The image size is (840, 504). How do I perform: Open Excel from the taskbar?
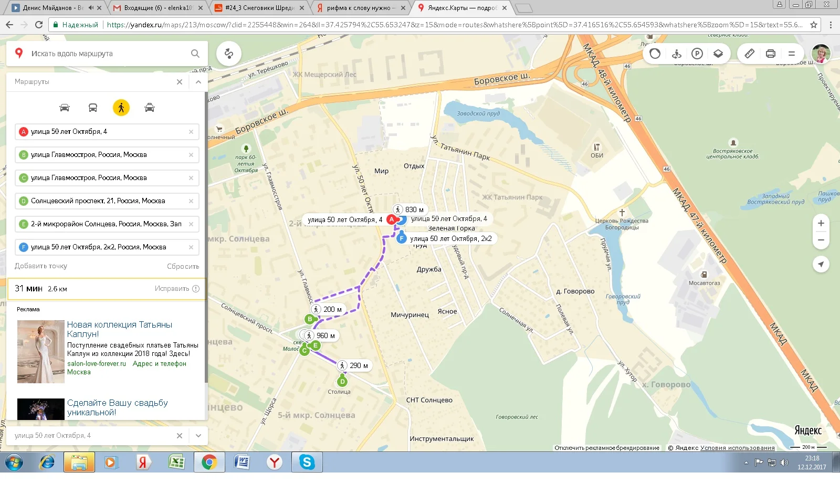[x=176, y=462]
